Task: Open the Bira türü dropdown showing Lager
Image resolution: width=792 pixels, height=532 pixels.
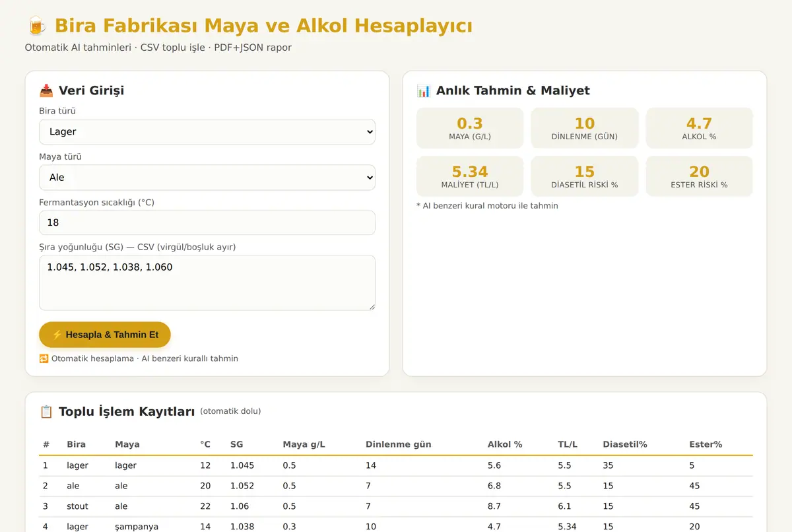Action: [207, 131]
